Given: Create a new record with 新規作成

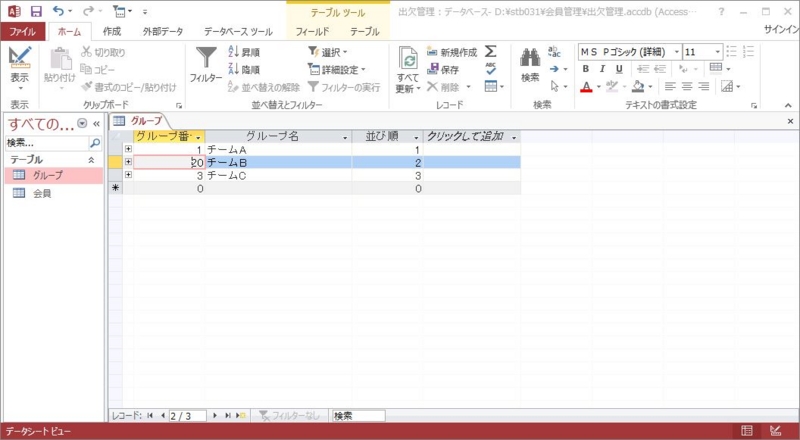Looking at the screenshot, I should coord(452,52).
